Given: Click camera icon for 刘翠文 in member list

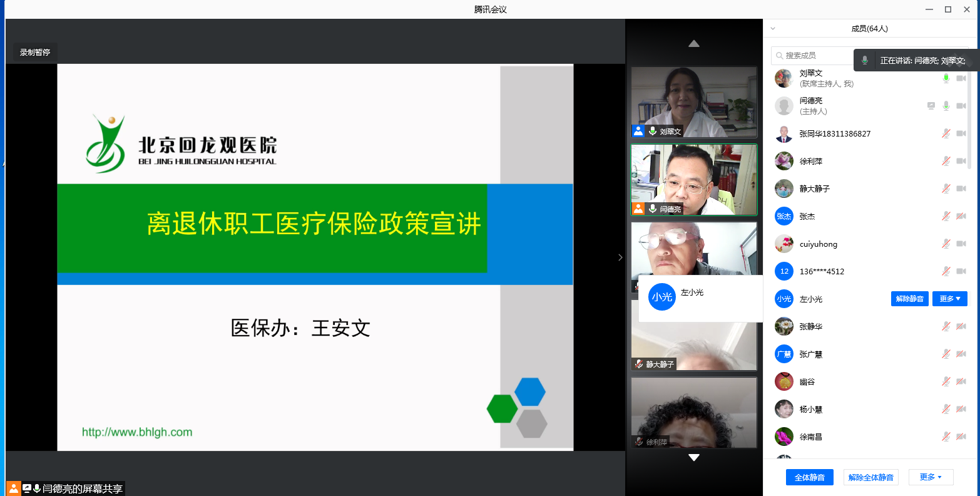Looking at the screenshot, I should [961, 78].
